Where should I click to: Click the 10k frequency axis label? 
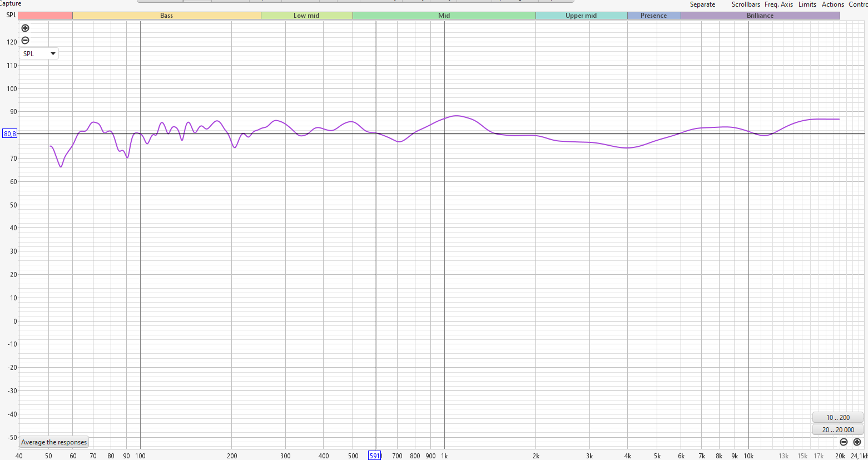748,456
